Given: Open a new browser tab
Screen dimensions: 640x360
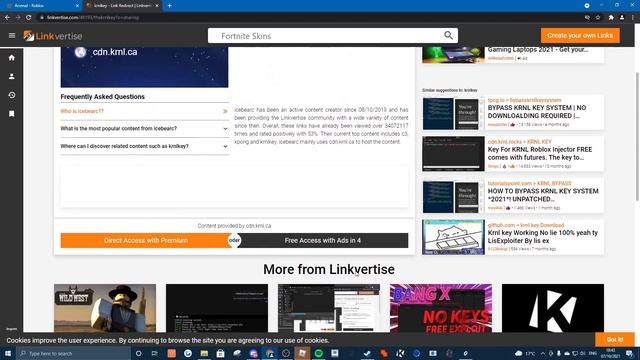Looking at the screenshot, I should (x=169, y=6).
